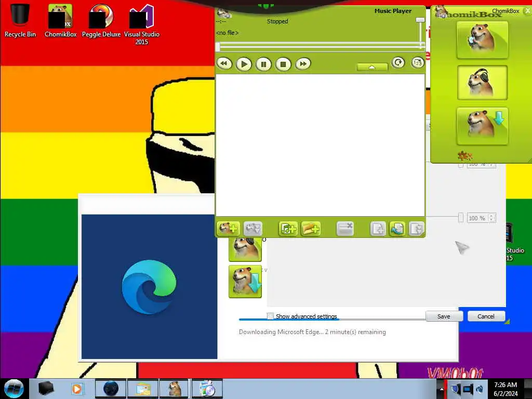Click the network monitor tray icon
Viewport: 532px width, 399px height.
(x=468, y=389)
